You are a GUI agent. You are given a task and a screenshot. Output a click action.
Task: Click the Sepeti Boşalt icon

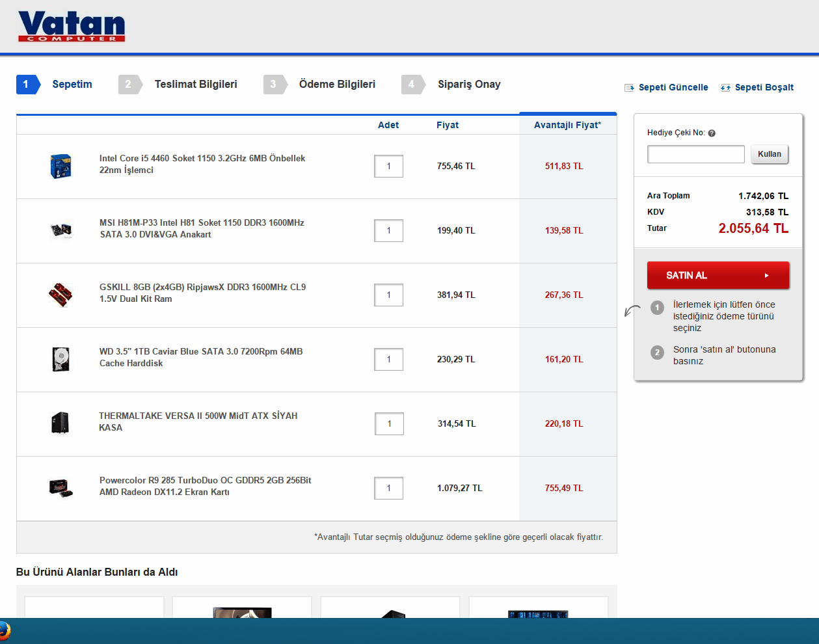pyautogui.click(x=725, y=88)
